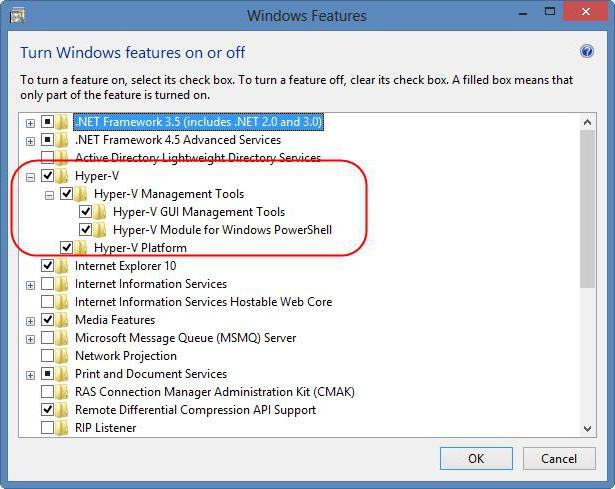The width and height of the screenshot is (615, 489).
Task: Click the help question mark icon
Action: click(587, 52)
